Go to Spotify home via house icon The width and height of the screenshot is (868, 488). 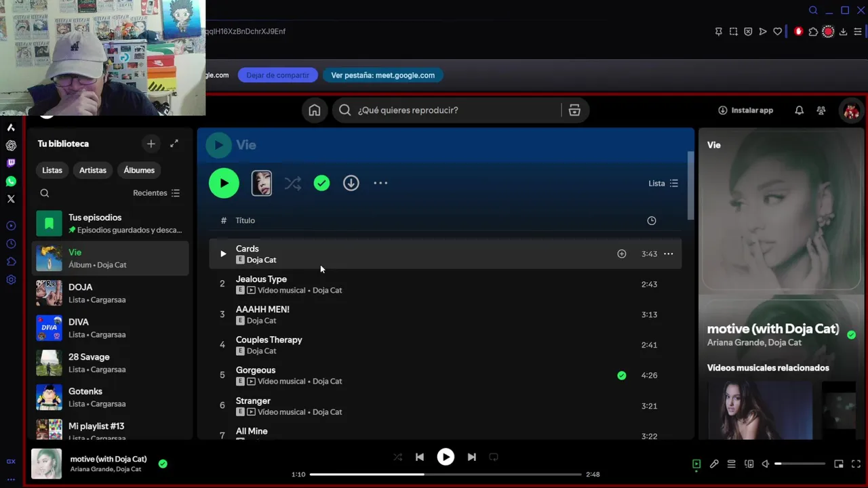pyautogui.click(x=315, y=110)
